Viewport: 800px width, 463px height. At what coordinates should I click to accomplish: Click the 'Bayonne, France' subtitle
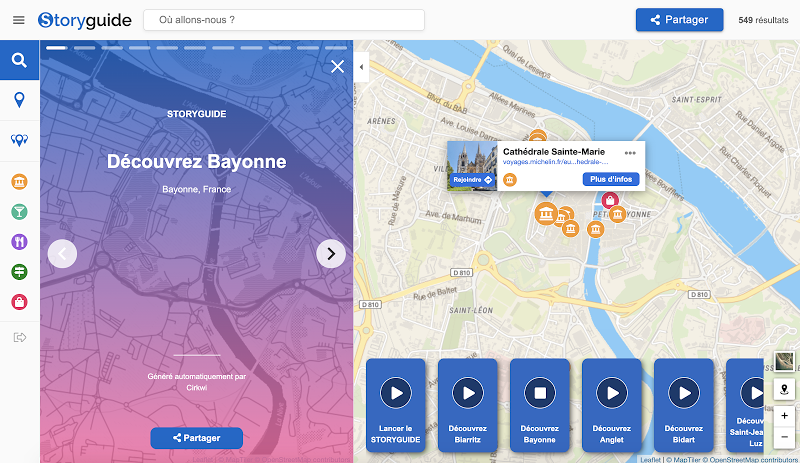(196, 189)
